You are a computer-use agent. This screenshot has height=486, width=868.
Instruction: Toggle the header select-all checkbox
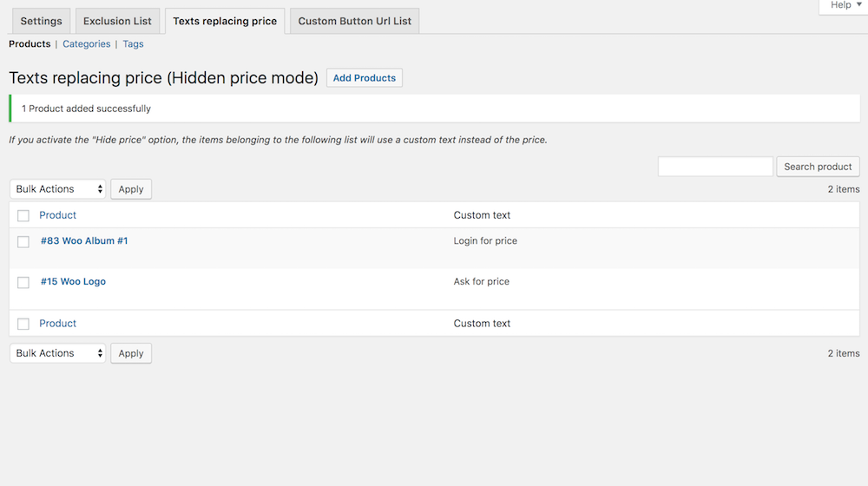23,215
